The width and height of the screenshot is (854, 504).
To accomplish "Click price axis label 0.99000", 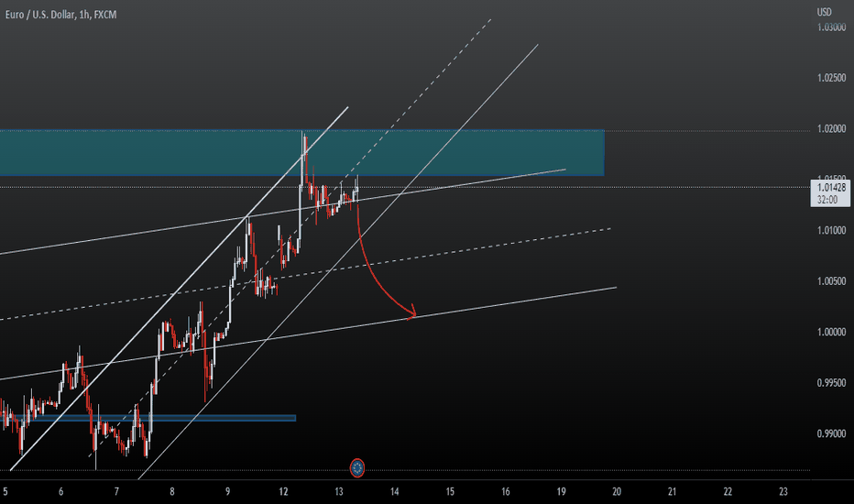I will point(832,433).
